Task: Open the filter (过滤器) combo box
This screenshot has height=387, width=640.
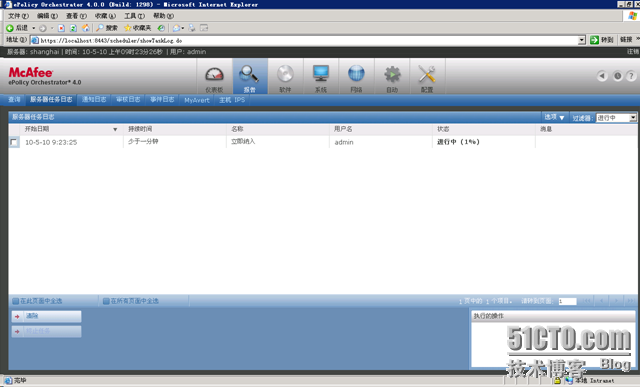Action: (x=616, y=118)
